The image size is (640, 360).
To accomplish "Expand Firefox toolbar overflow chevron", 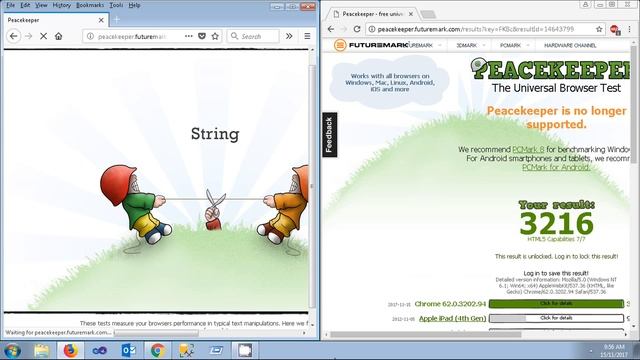I will 289,36.
